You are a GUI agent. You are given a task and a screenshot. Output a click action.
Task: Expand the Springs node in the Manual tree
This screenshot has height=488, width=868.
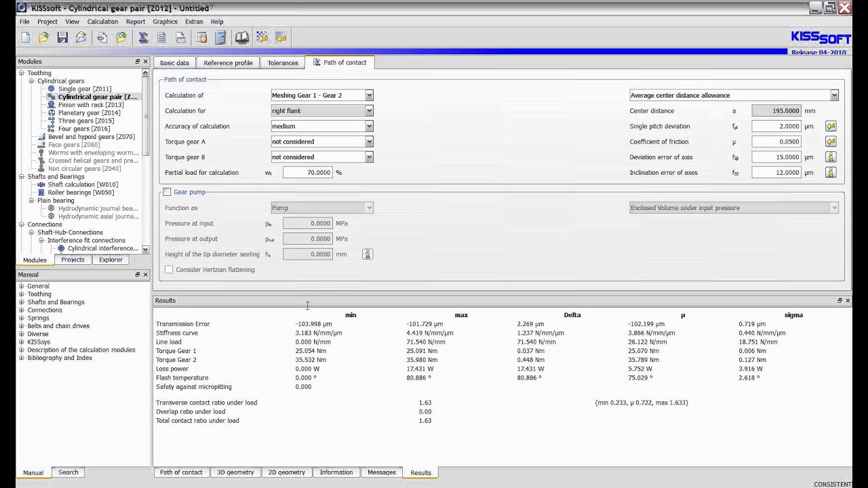[x=22, y=318]
